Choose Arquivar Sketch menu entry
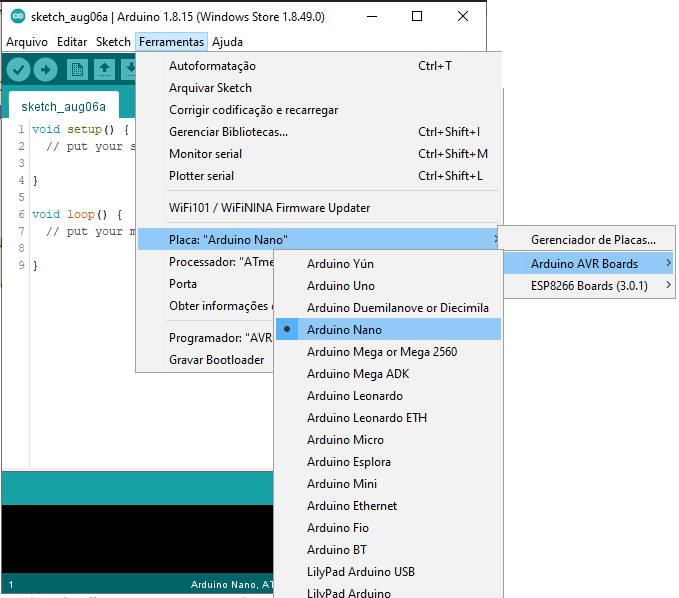Image resolution: width=679 pixels, height=598 pixels. 320,88
